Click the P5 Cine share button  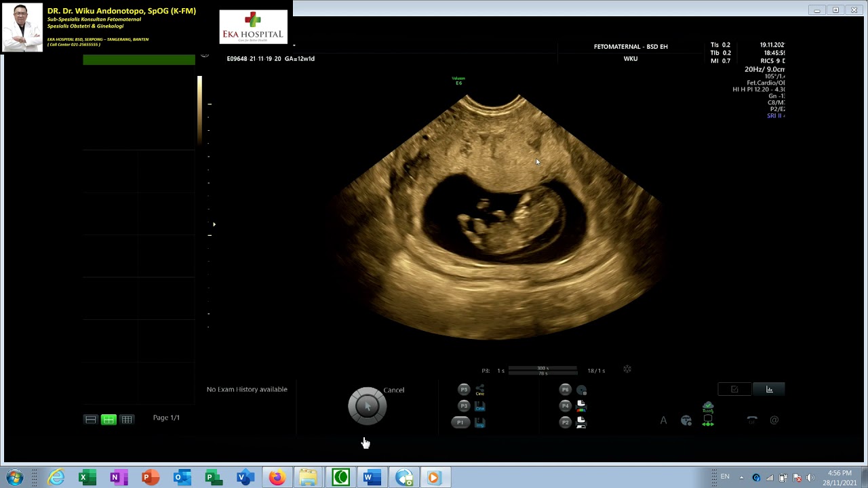coord(464,390)
